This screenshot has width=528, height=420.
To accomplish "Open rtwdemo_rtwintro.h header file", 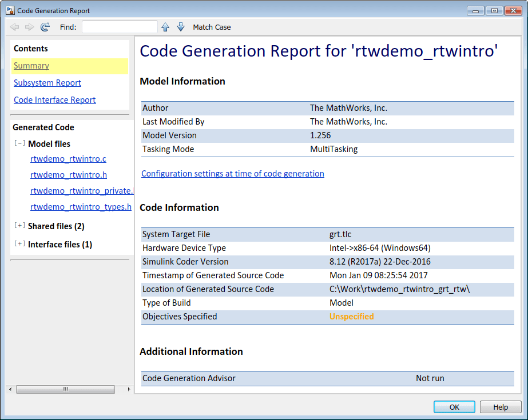I will pos(69,175).
